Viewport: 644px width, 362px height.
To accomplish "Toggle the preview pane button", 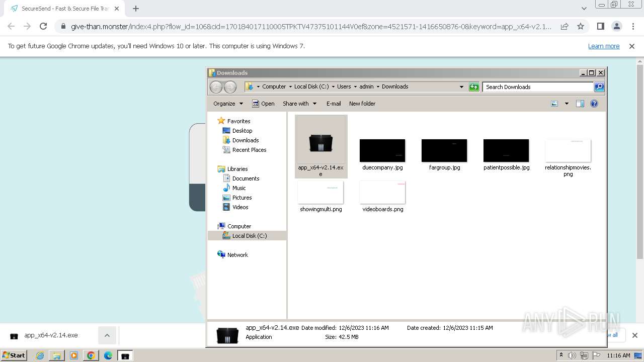I will point(580,104).
